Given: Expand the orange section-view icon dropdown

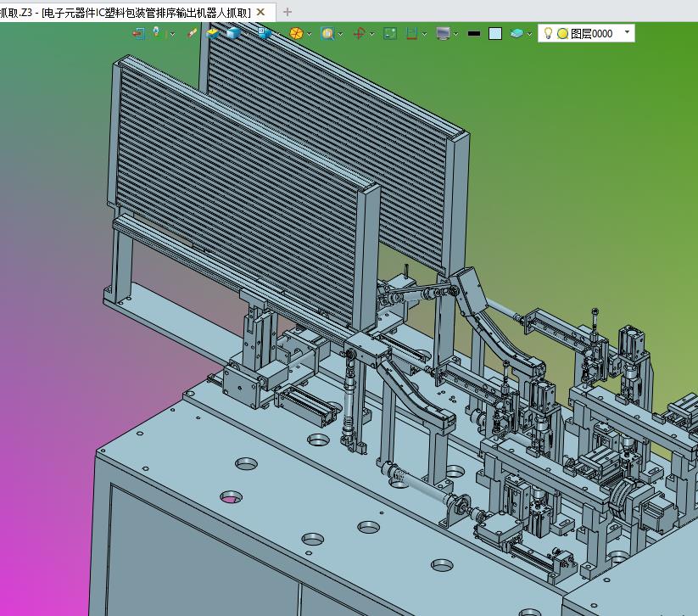Looking at the screenshot, I should (310, 34).
